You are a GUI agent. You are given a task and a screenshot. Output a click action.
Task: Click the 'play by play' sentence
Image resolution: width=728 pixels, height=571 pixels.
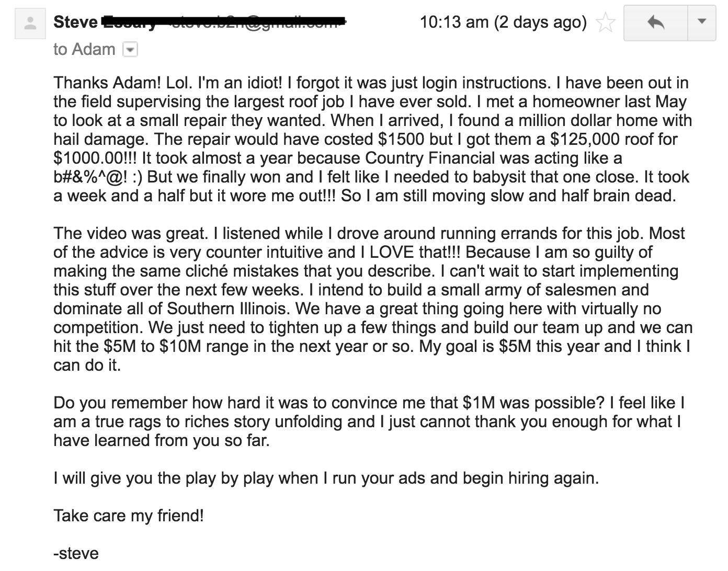click(326, 478)
